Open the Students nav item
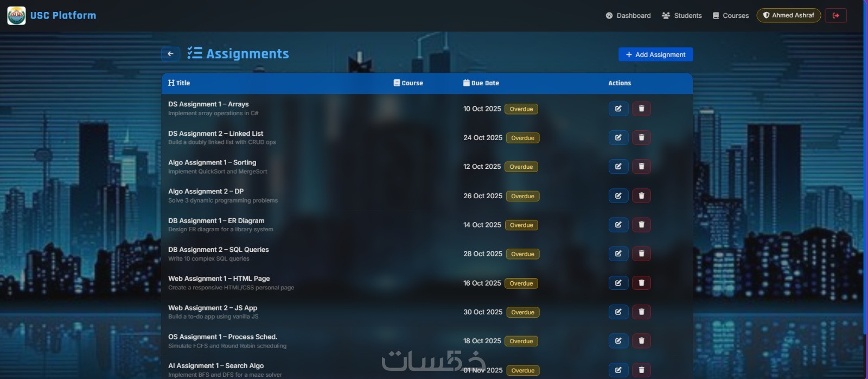Screen dimensions: 868x379 (682, 16)
